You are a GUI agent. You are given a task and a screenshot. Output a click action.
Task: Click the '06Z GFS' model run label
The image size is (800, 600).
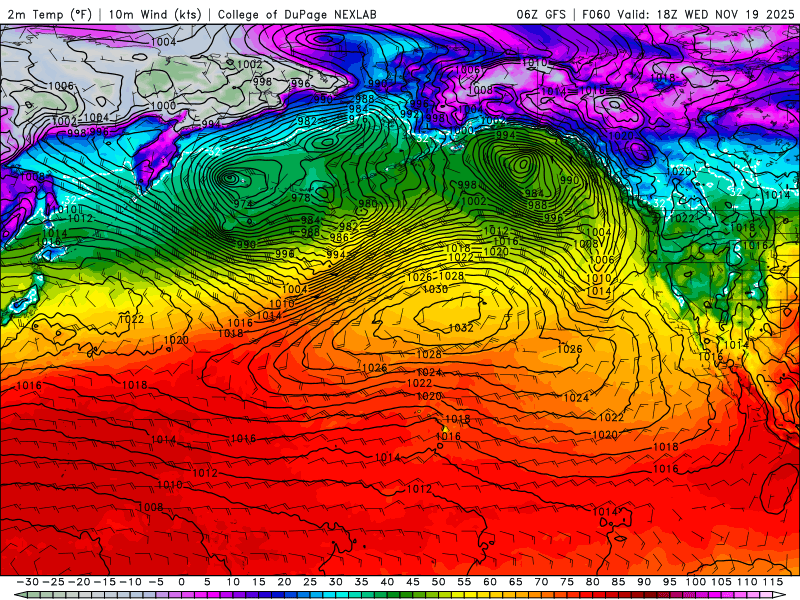541,14
